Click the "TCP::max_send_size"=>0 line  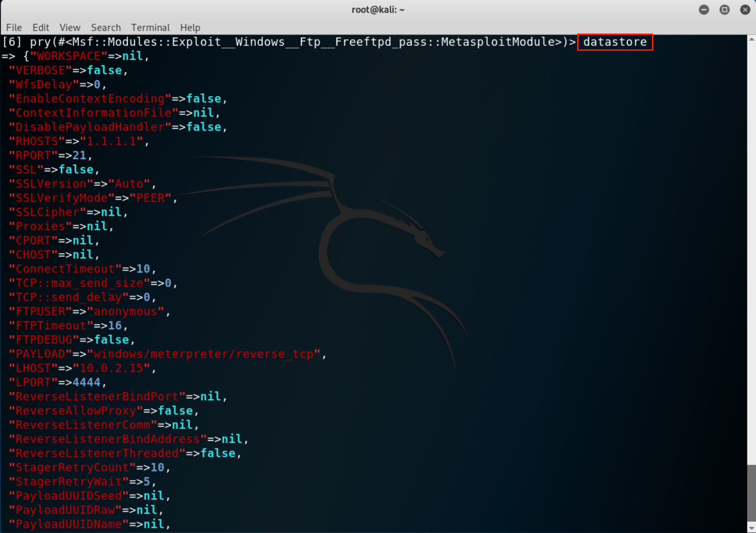(x=93, y=283)
